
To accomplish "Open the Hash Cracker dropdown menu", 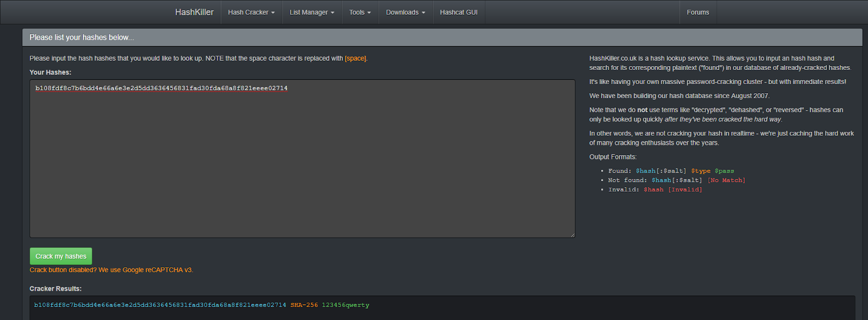I will (251, 12).
